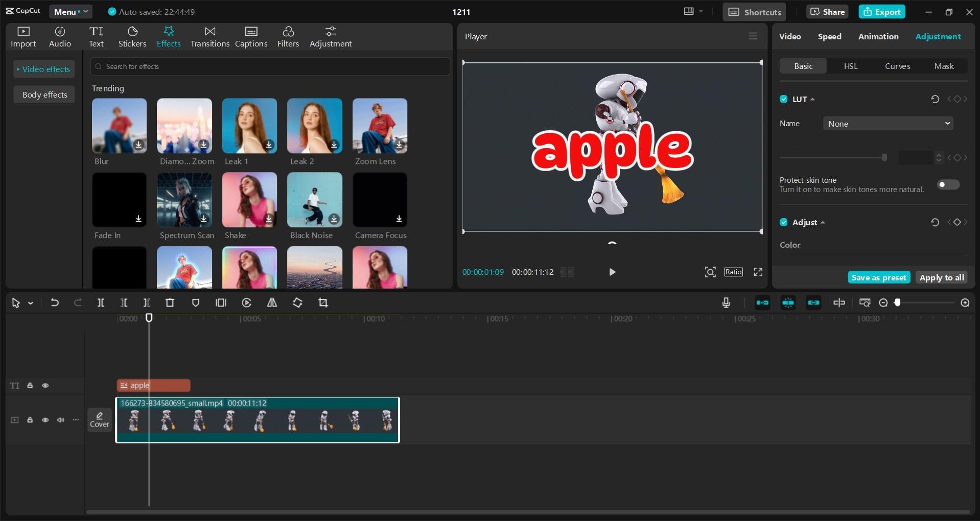Open the Import media tab
Image resolution: width=980 pixels, height=521 pixels.
tap(24, 37)
